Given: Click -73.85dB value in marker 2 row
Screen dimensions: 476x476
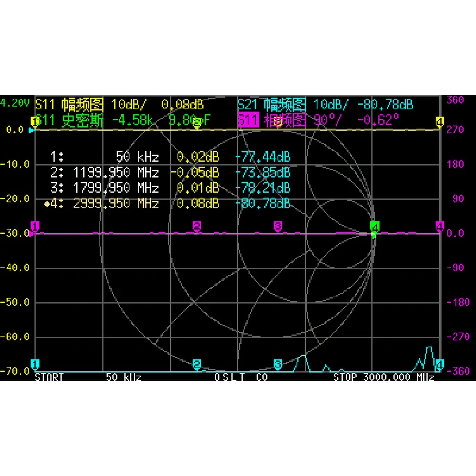Looking at the screenshot, I should [263, 172].
